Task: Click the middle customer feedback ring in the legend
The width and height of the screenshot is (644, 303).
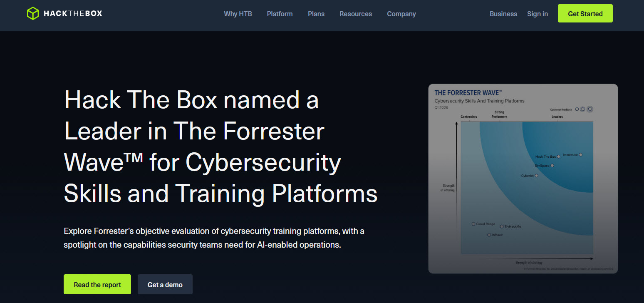Action: [x=582, y=109]
